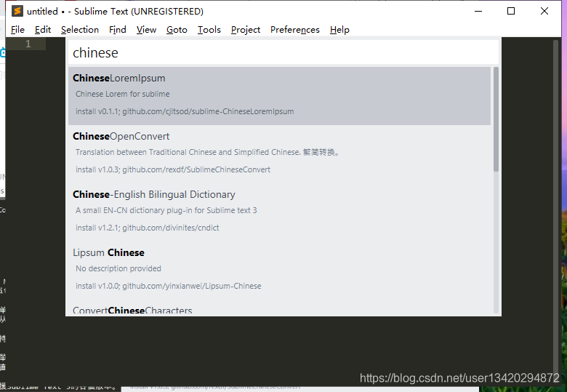Maximize the Sublime Text window
The height and width of the screenshot is (392, 567).
click(511, 11)
